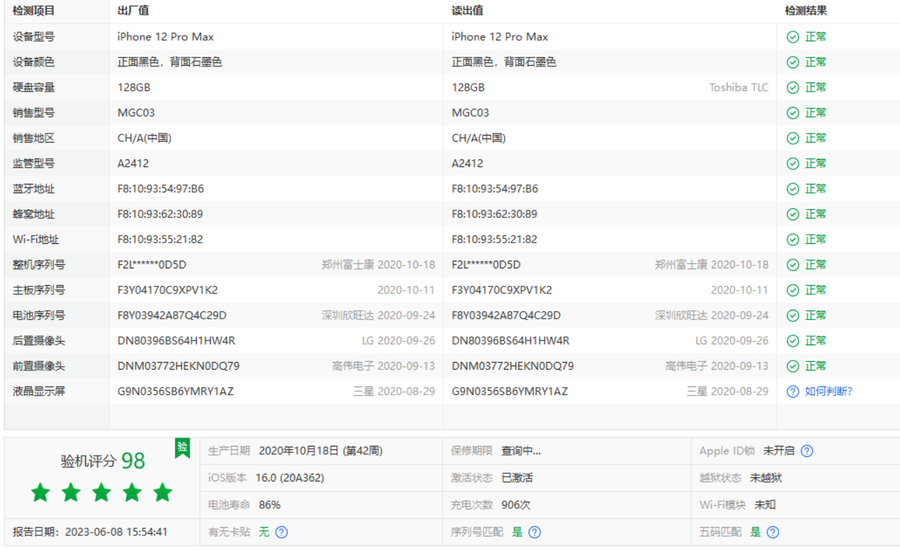This screenshot has width=900, height=550.
Task: Click the green check icon in 设备颜色 row
Action: click(793, 62)
